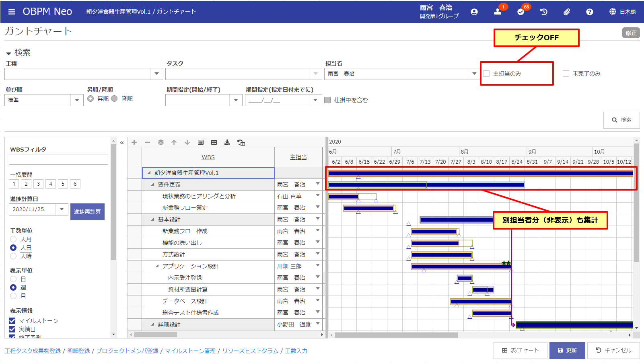
Task: Click the add row plus icon
Action: (134, 142)
